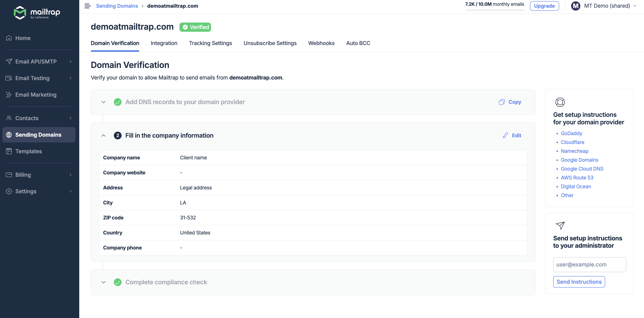Click the Templates panel icon
The height and width of the screenshot is (318, 644).
point(9,151)
